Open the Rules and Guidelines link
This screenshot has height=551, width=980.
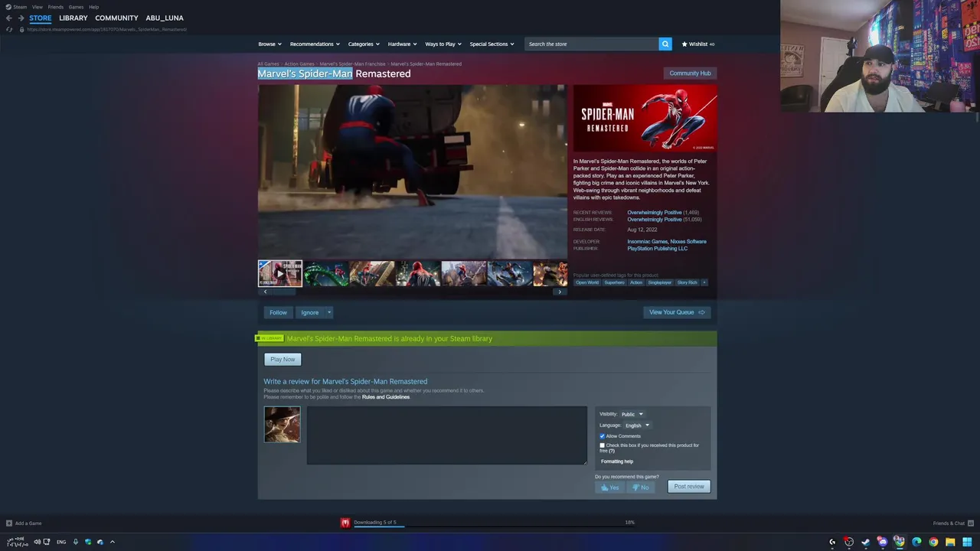[386, 397]
